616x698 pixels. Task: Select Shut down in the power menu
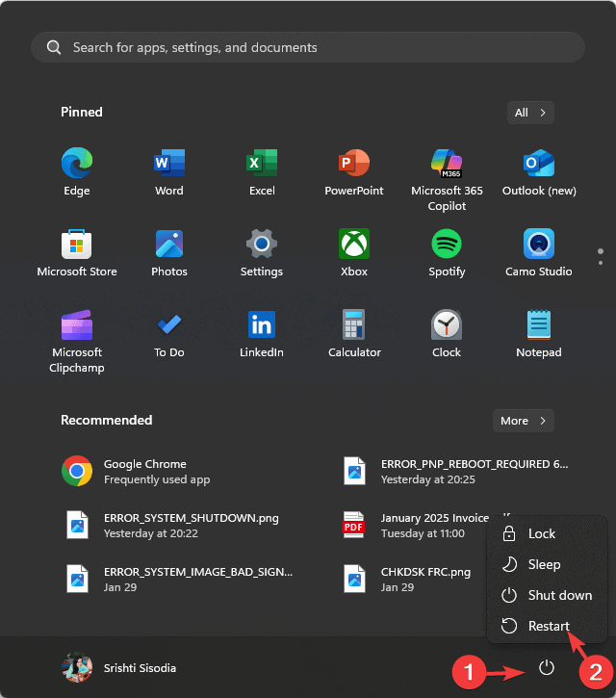tap(547, 595)
